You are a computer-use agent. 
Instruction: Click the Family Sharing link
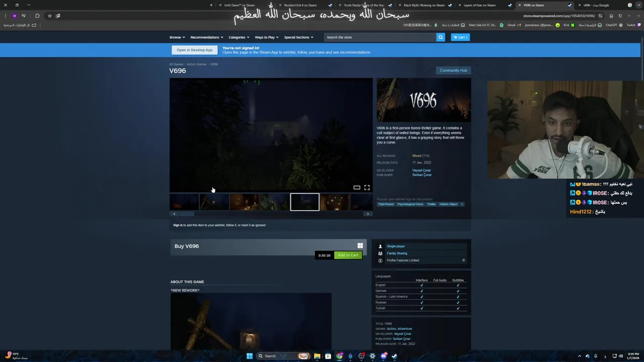(397, 253)
